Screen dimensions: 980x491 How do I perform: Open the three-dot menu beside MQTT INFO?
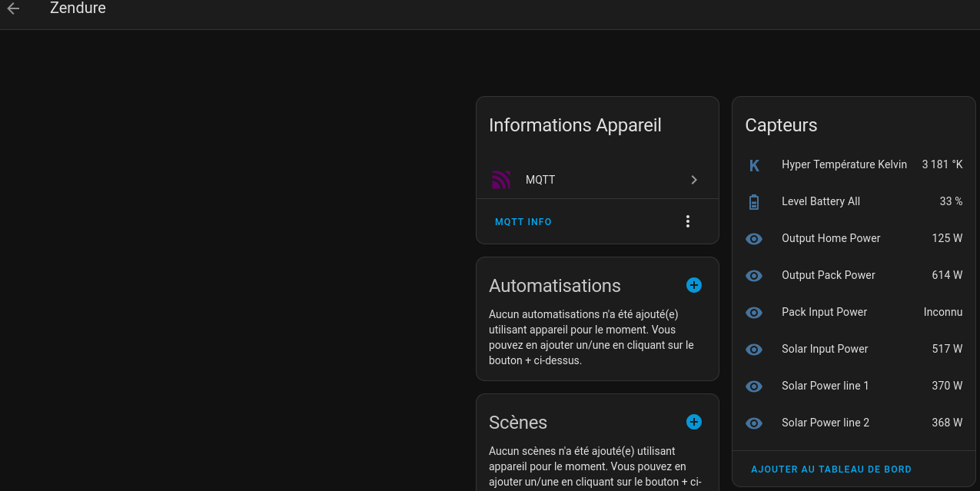687,221
